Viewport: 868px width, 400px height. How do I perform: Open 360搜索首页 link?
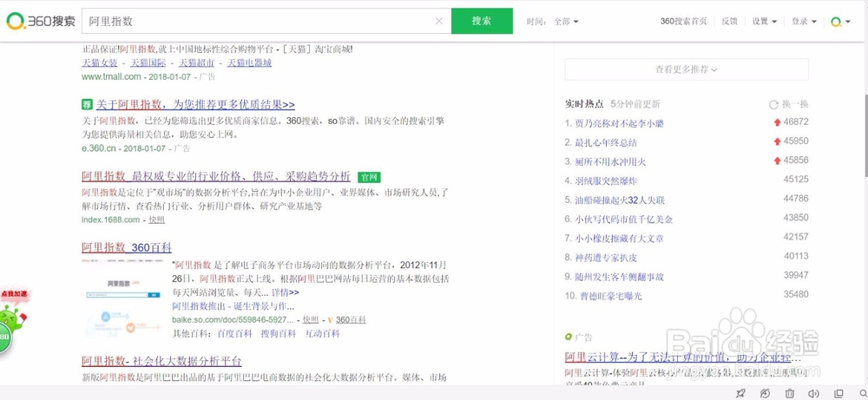point(683,21)
